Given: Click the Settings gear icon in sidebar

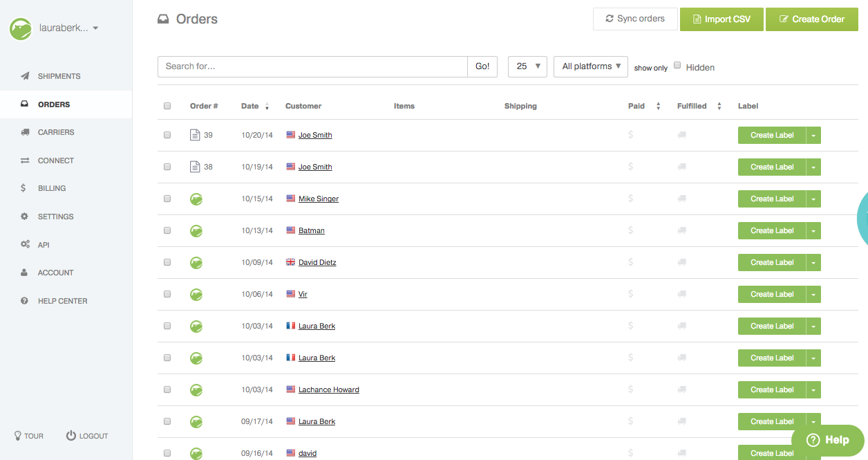Looking at the screenshot, I should pos(25,217).
